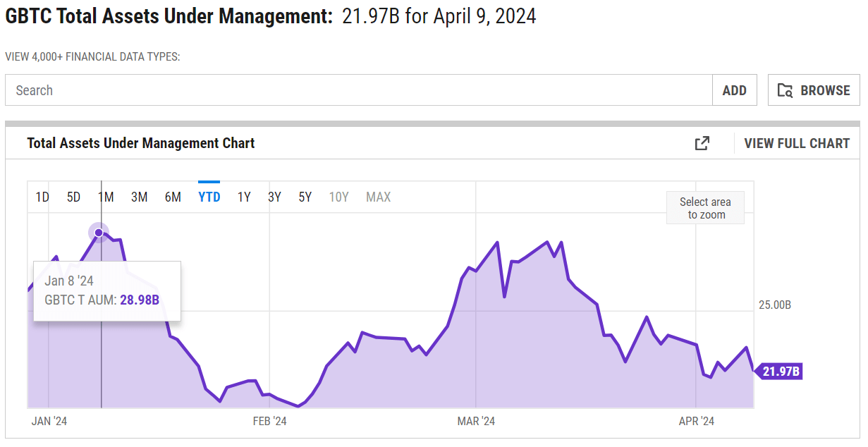Switch to the 3M chart view
This screenshot has width=868, height=447.
tap(139, 197)
